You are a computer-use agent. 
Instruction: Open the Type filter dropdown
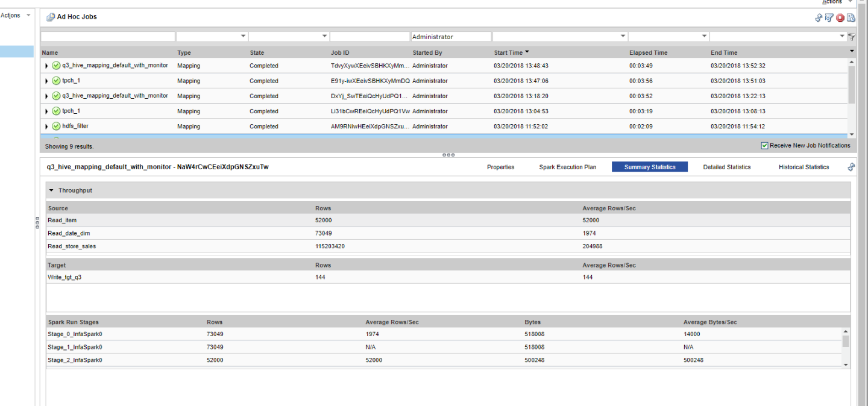pyautogui.click(x=244, y=37)
